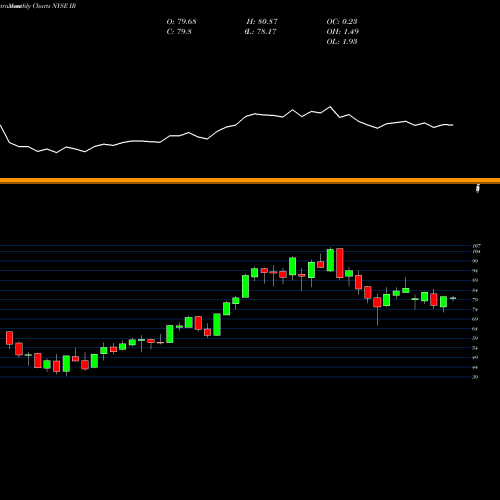Click the 'OL: 1.93' readout

pos(342,42)
